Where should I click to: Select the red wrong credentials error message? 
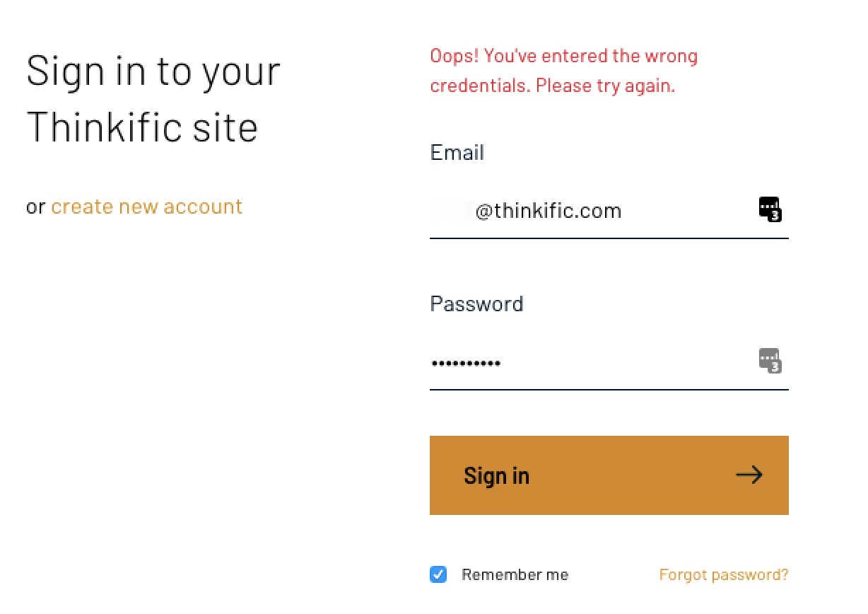(564, 71)
